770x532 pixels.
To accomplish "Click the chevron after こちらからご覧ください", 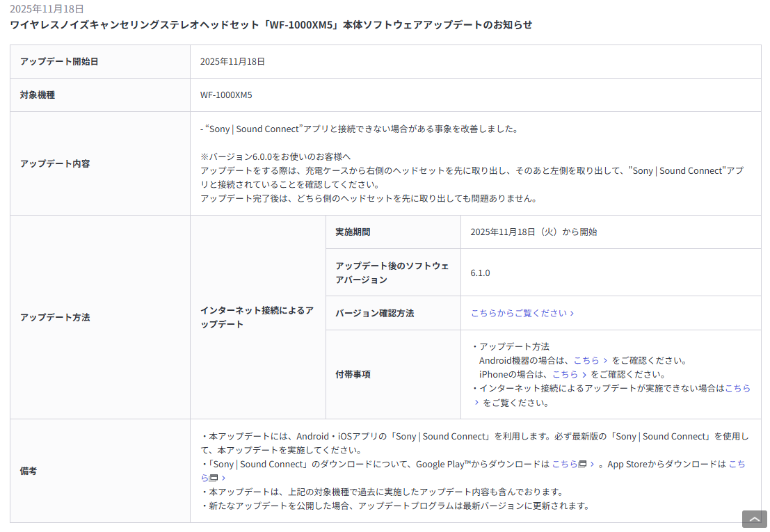I will [572, 314].
